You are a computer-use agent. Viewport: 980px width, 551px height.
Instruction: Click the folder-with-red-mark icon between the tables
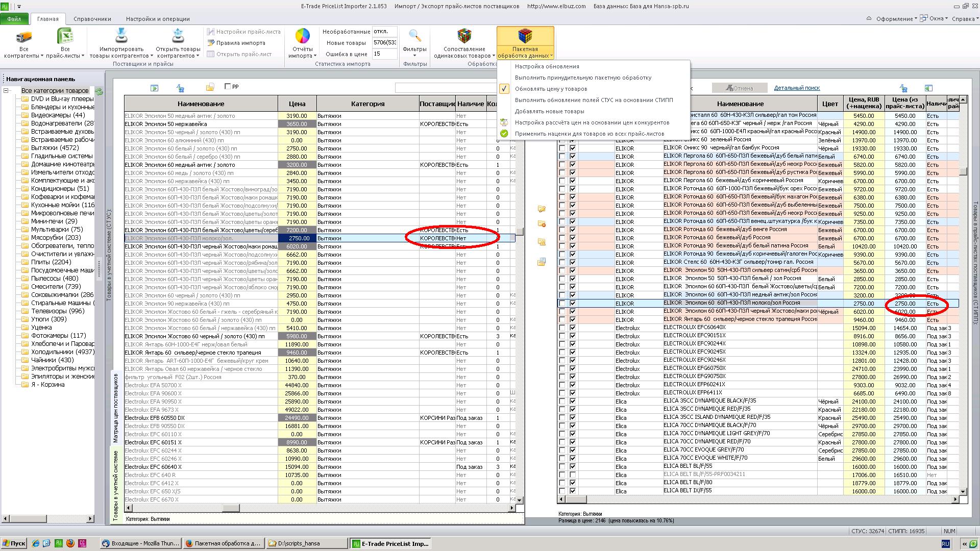[x=542, y=223]
